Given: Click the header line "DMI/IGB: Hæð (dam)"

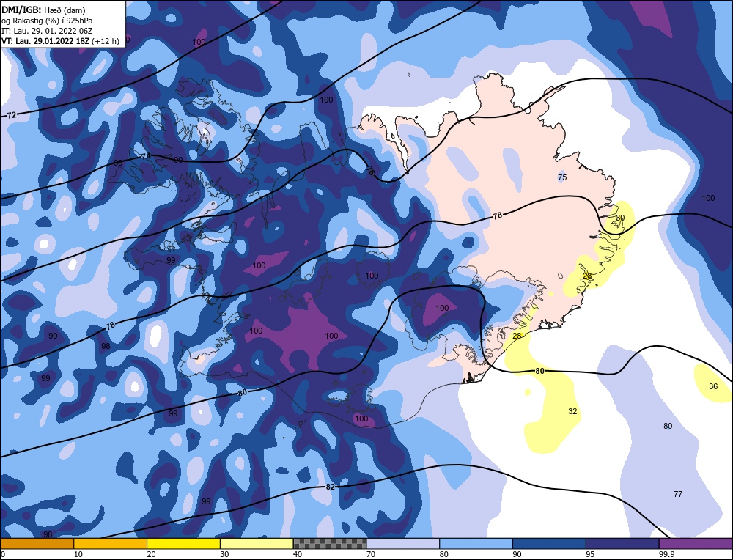Looking at the screenshot, I should 43,10.
